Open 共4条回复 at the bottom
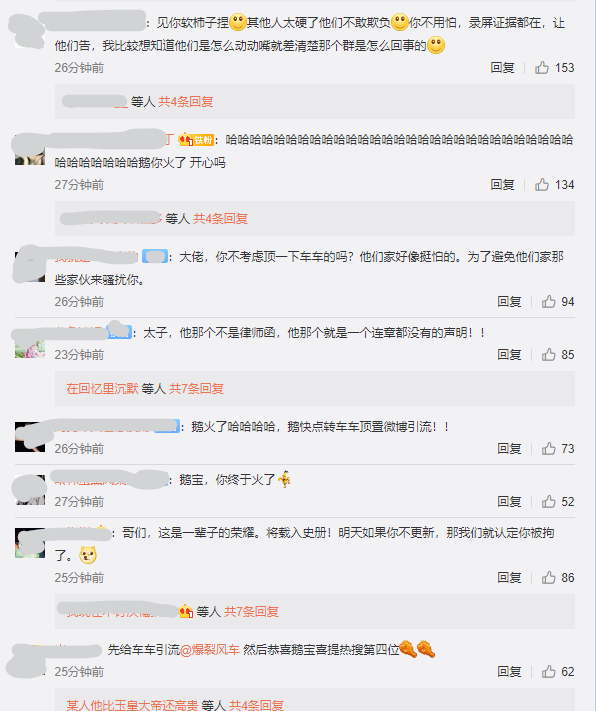 click(256, 705)
